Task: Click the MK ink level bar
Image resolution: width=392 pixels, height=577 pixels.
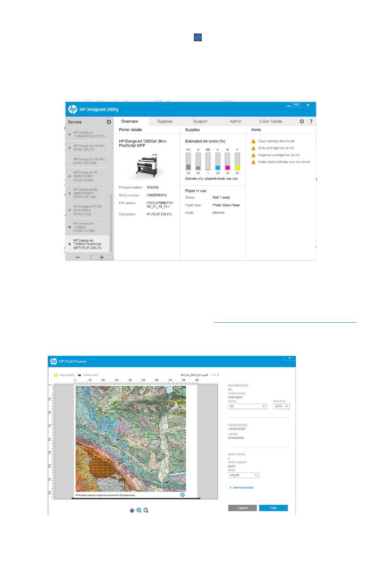Action: [x=208, y=161]
